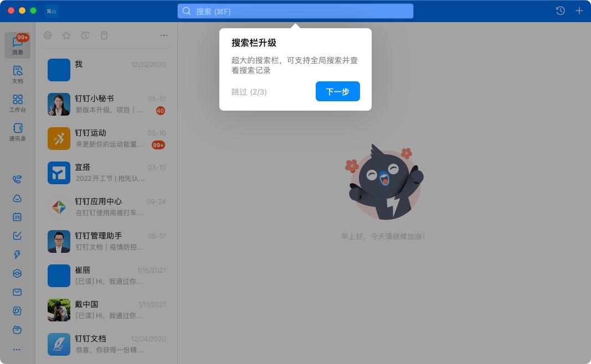591x364 pixels.
Task: Open the Messages tab in sidebar
Action: click(x=17, y=45)
